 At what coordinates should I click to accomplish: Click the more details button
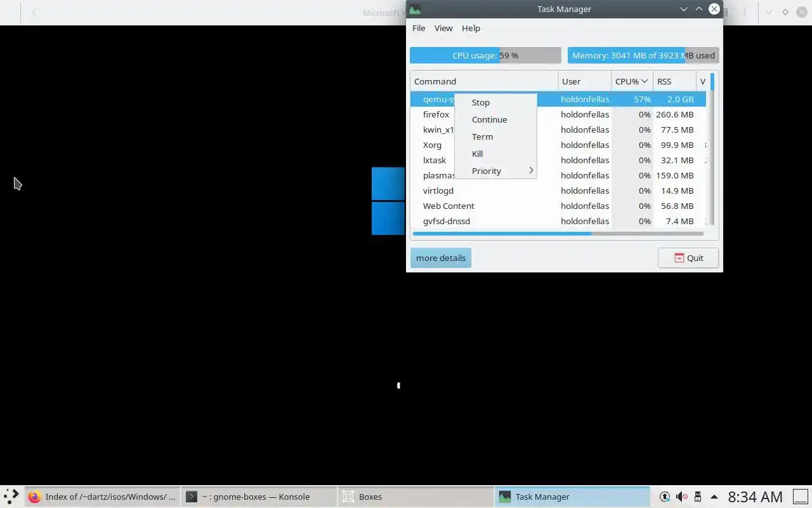441,258
